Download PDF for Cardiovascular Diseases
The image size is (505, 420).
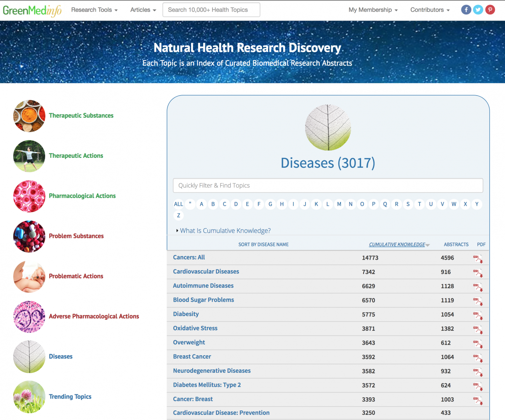point(478,273)
